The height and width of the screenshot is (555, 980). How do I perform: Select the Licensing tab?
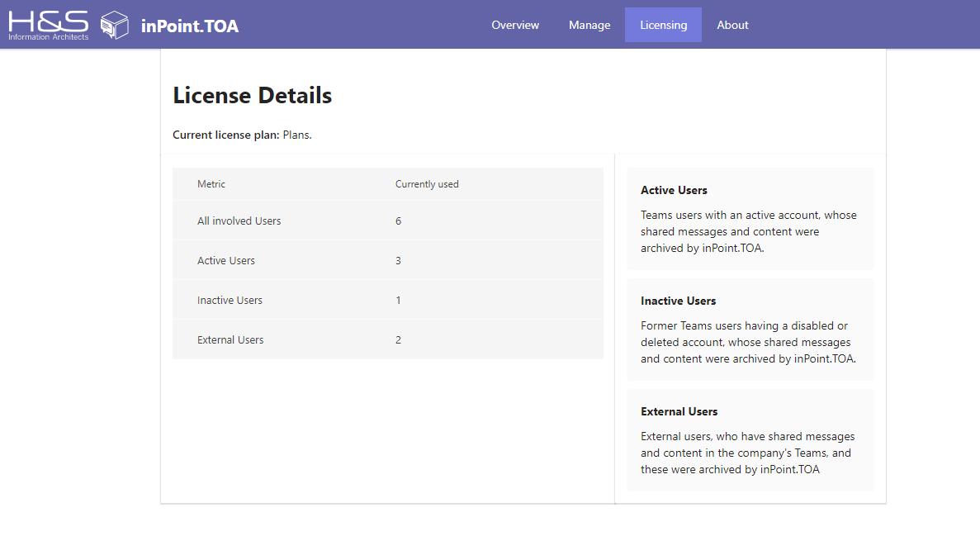point(663,25)
